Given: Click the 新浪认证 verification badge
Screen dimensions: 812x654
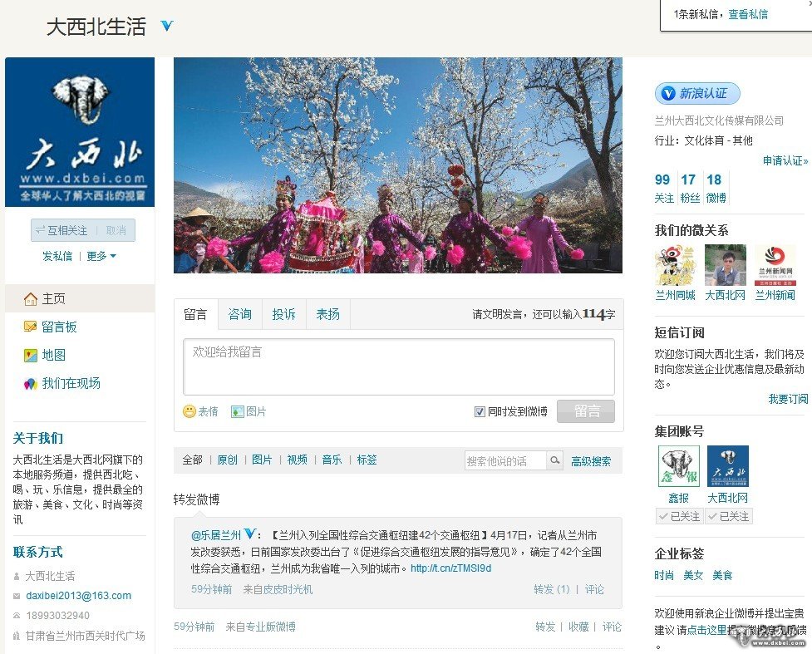Looking at the screenshot, I should (696, 94).
